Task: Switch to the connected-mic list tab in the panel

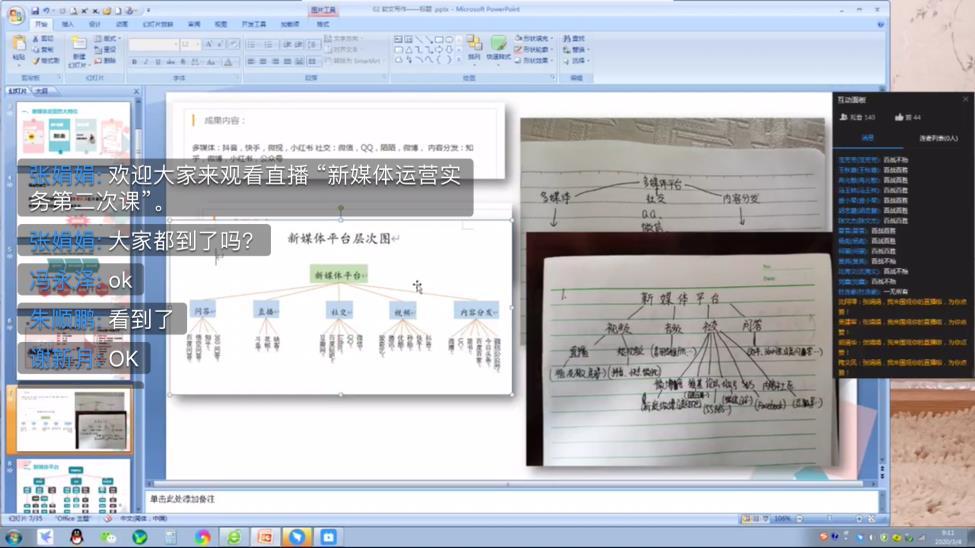Action: 937,138
